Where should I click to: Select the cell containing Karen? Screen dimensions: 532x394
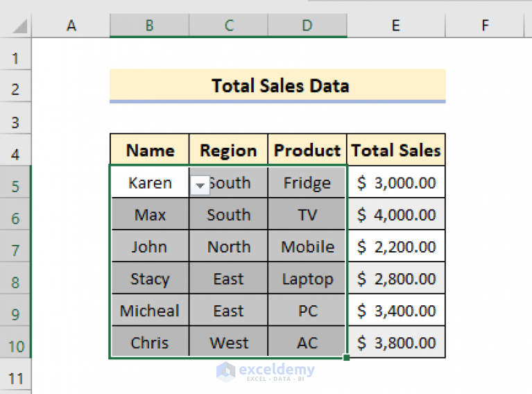tap(148, 183)
